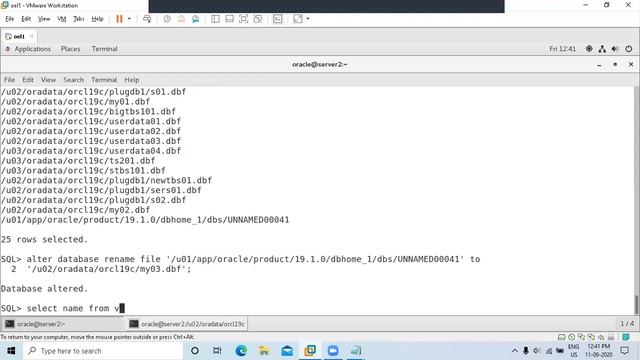Click the network icon in guest panel
The image size is (640, 360).
(x=602, y=49)
